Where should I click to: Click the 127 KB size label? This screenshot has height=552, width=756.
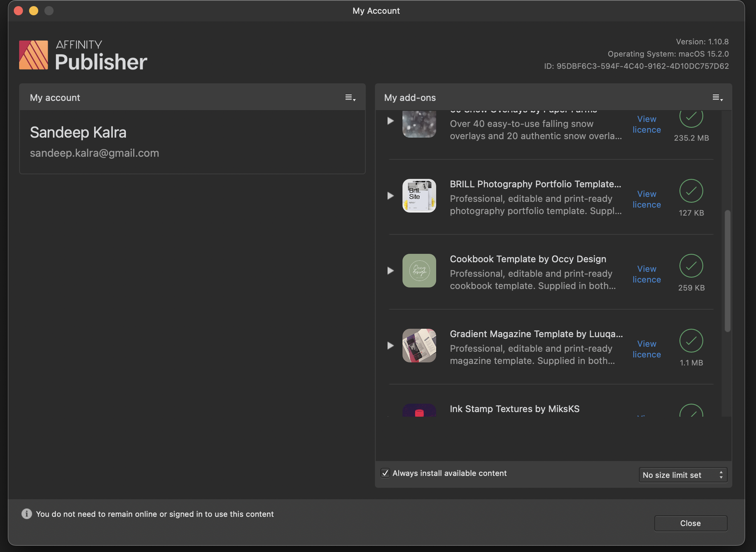point(691,213)
